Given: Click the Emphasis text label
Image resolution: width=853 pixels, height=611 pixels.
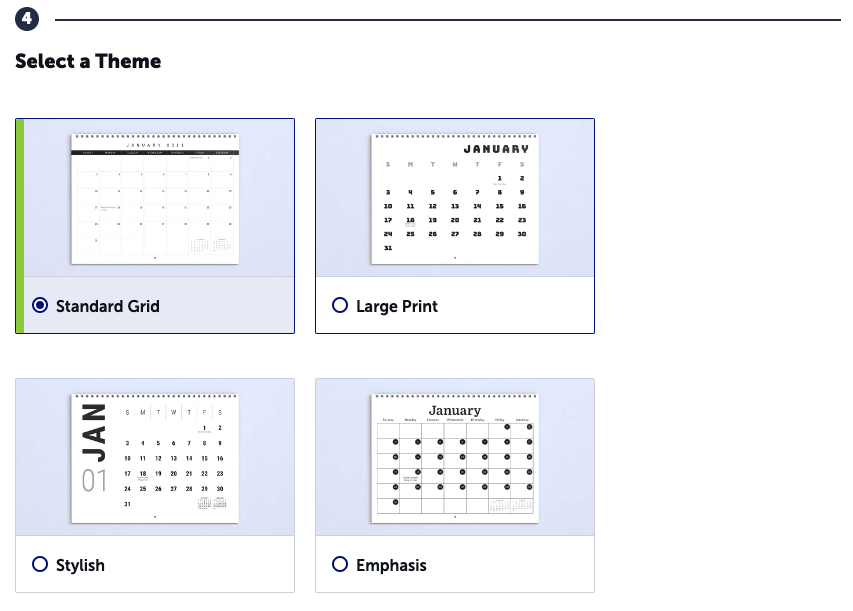Looking at the screenshot, I should (390, 565).
